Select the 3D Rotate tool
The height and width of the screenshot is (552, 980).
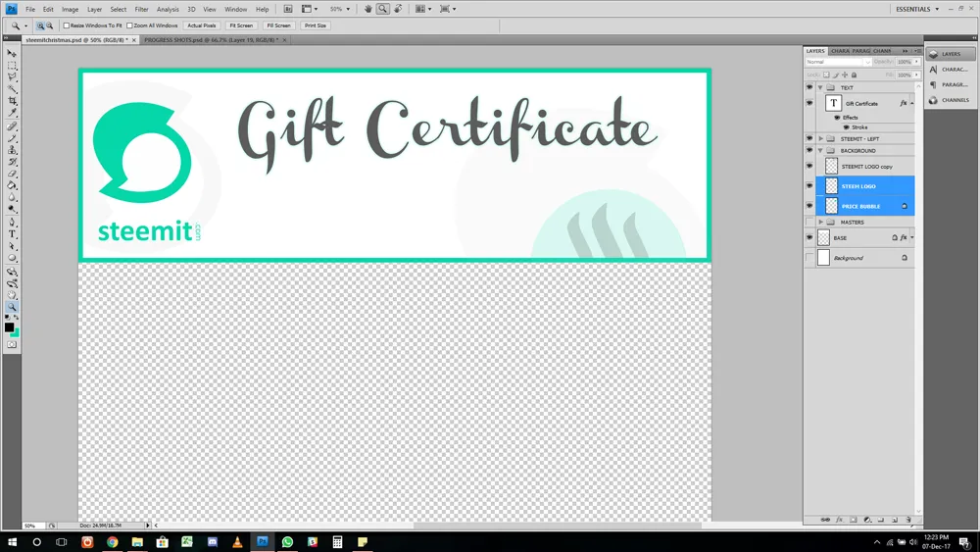click(x=12, y=272)
